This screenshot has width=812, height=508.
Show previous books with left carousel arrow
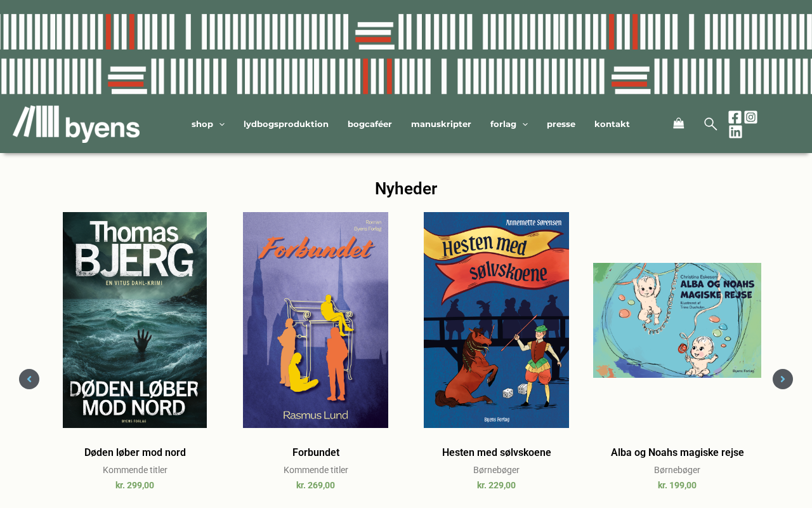(x=29, y=379)
